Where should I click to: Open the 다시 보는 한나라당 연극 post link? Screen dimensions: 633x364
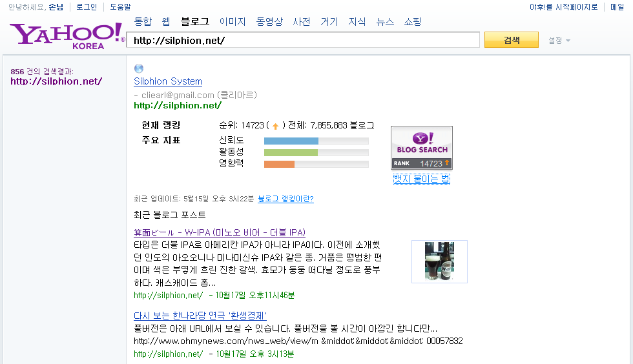200,316
